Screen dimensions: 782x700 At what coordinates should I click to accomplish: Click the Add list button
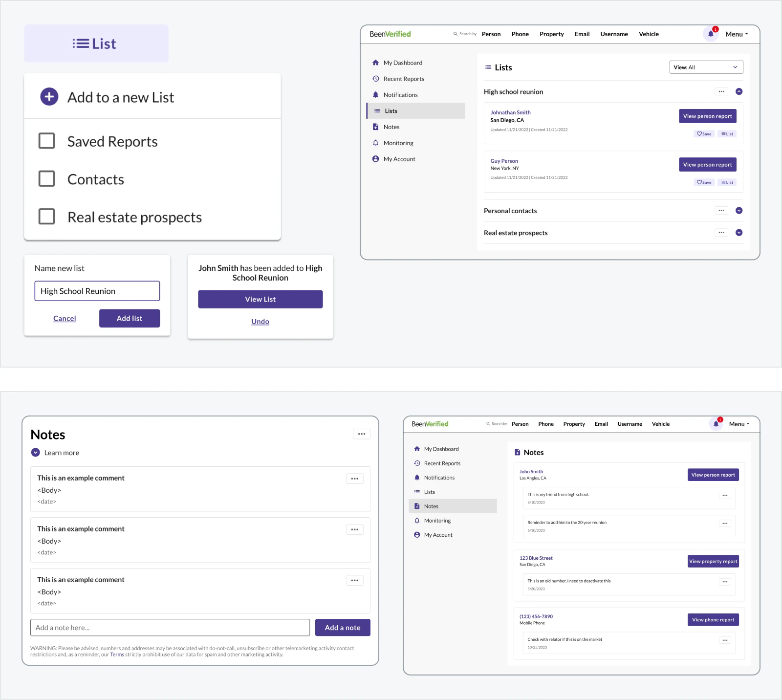point(130,318)
